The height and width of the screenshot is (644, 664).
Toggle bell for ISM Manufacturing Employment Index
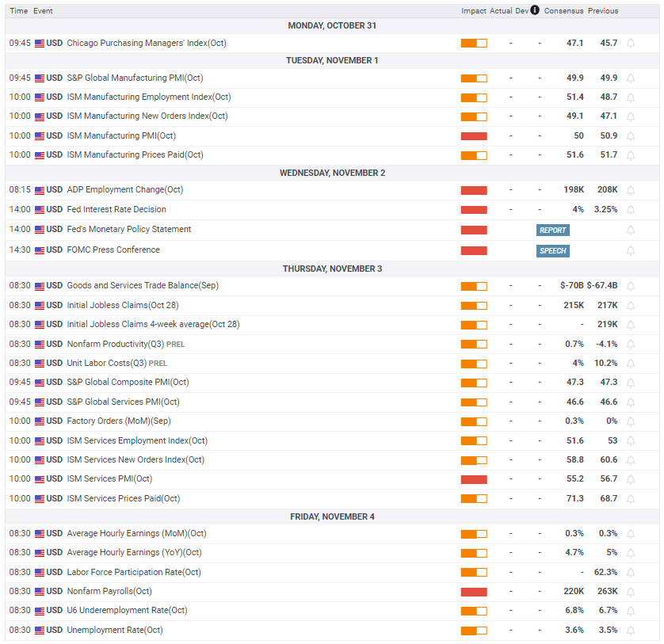pos(630,97)
